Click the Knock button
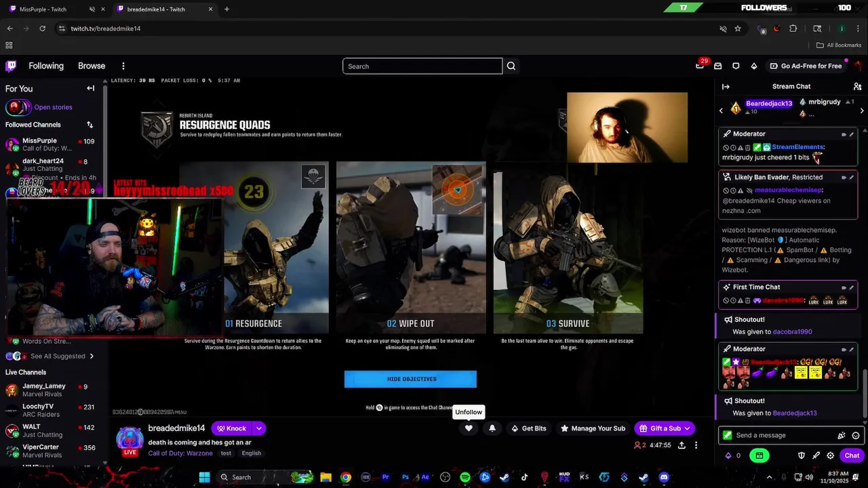The image size is (868, 488). click(231, 428)
